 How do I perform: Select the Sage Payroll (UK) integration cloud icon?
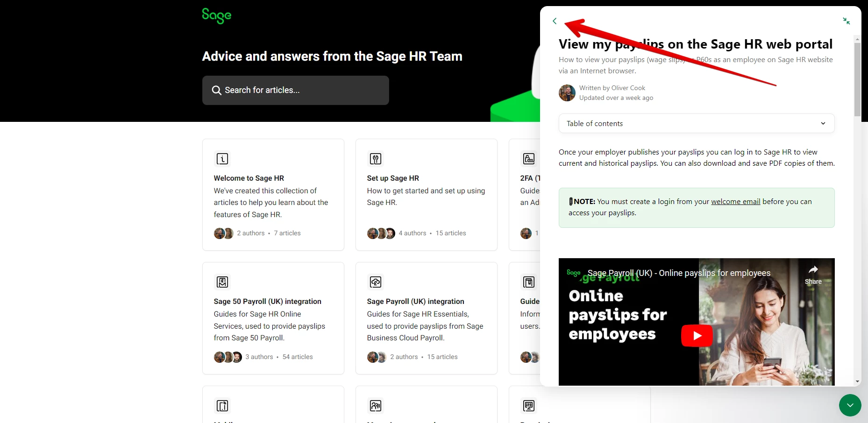pos(376,282)
